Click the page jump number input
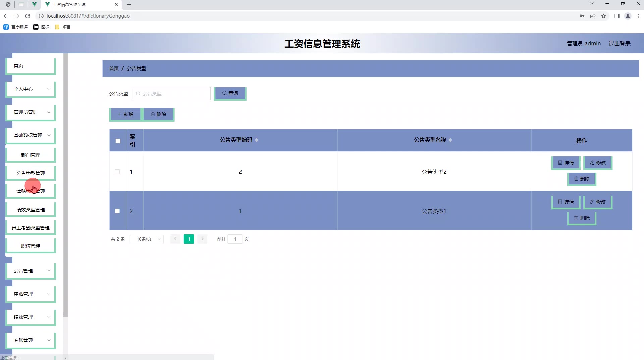Image resolution: width=644 pixels, height=360 pixels. 235,239
